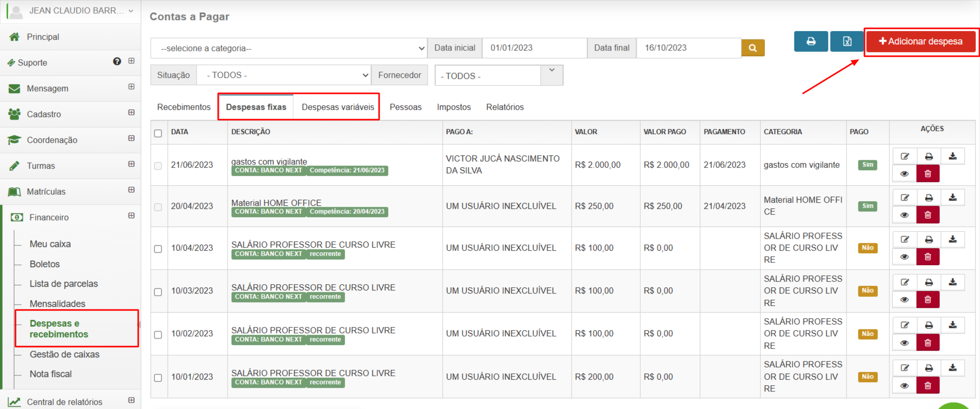The image size is (980, 409).
Task: Open the Fornecedor TODOS dropdown
Action: pyautogui.click(x=499, y=75)
